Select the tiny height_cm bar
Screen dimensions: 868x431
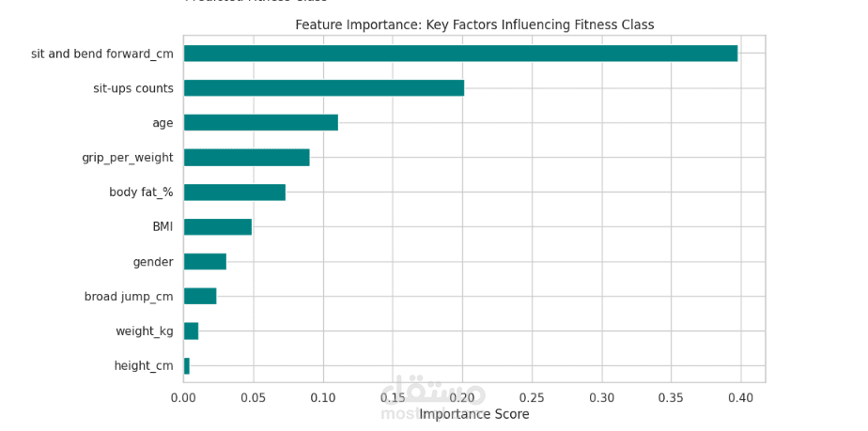(187, 366)
